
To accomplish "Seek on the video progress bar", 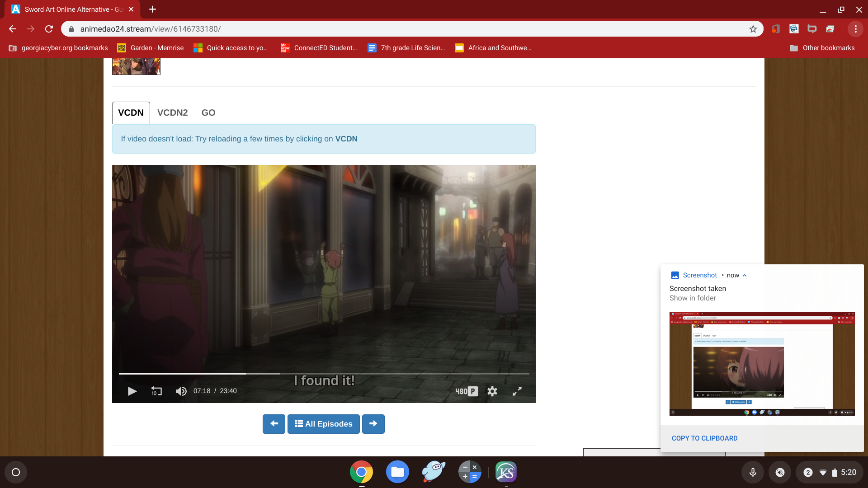I will pyautogui.click(x=324, y=374).
